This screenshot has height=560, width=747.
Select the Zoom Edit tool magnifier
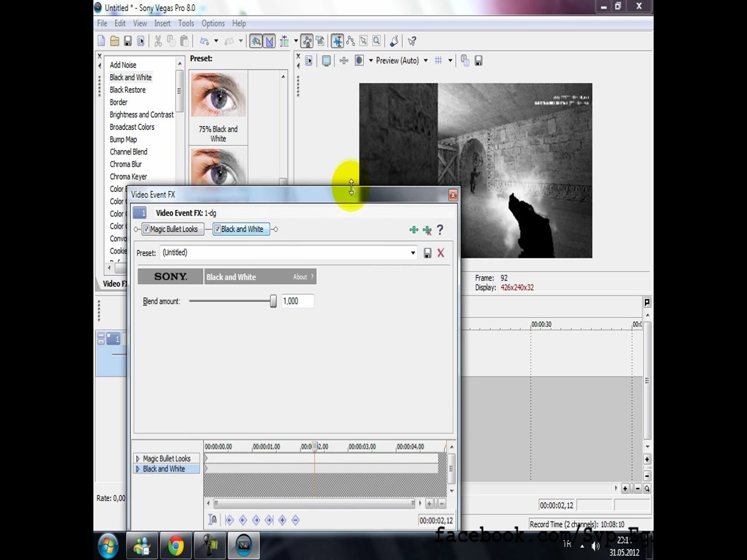pyautogui.click(x=377, y=41)
